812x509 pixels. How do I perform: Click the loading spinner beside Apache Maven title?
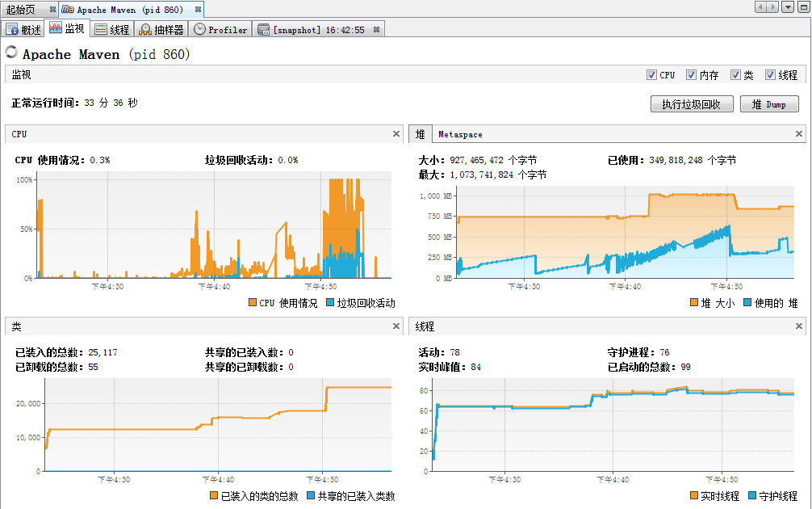coord(11,52)
